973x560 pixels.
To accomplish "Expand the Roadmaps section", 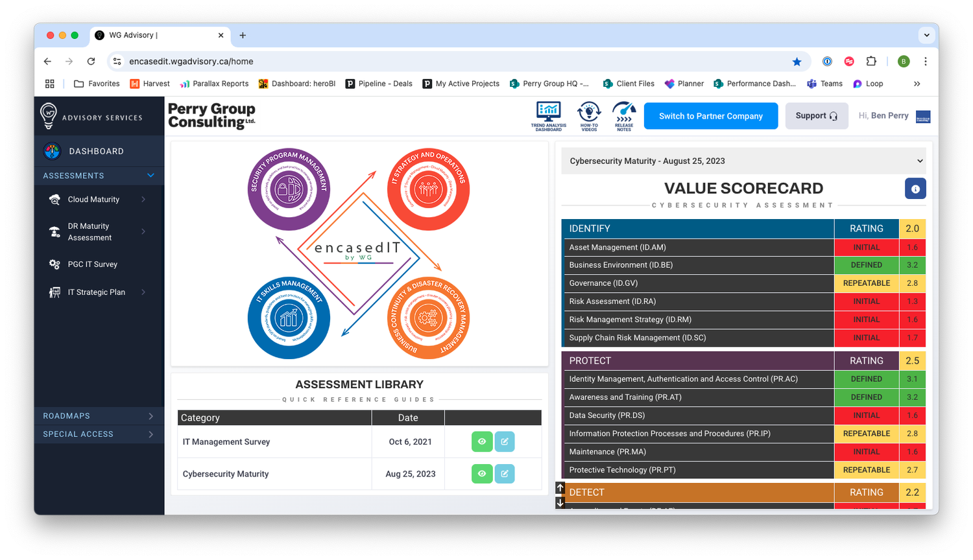I will pos(99,416).
